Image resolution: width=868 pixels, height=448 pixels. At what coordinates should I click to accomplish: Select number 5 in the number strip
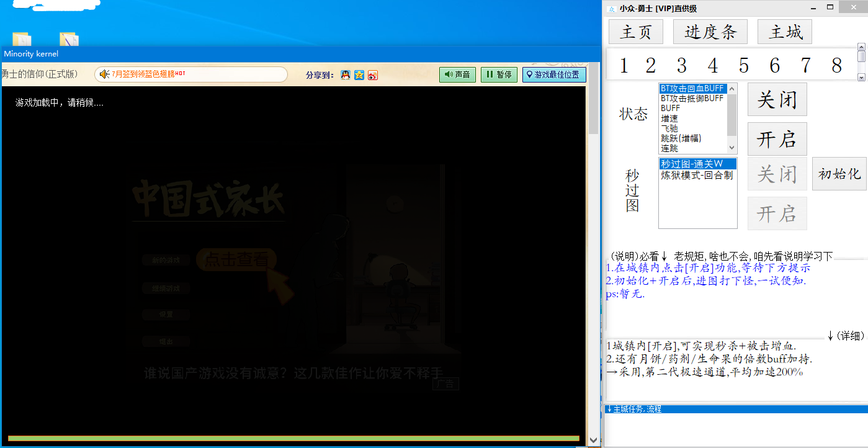(x=744, y=65)
